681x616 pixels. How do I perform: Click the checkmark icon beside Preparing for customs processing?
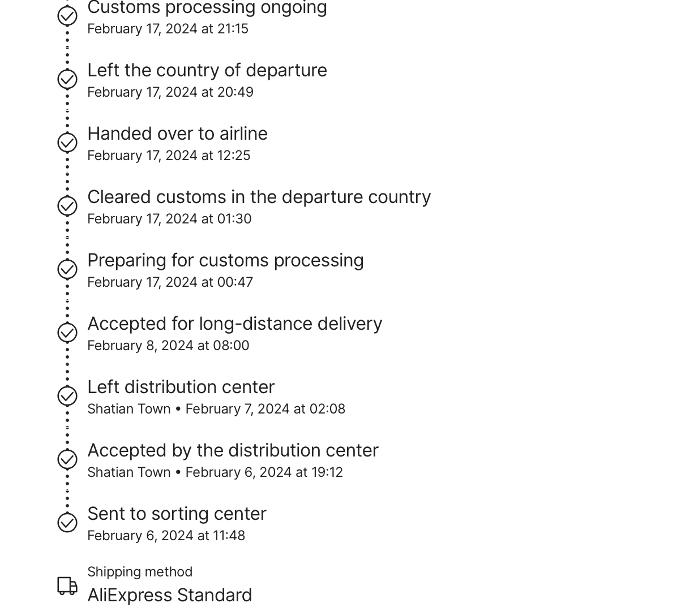pos(67,269)
